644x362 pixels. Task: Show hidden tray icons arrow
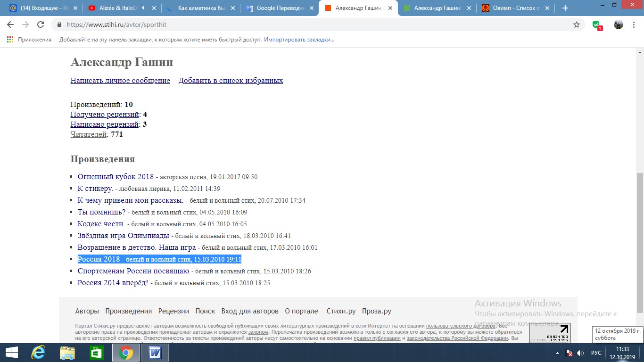point(557,353)
